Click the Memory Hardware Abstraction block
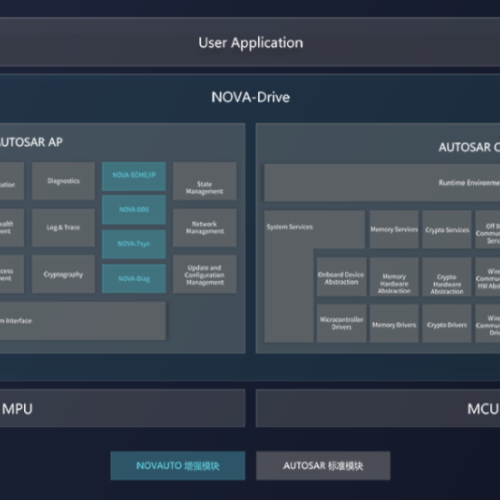This screenshot has height=500, width=500. click(x=394, y=277)
